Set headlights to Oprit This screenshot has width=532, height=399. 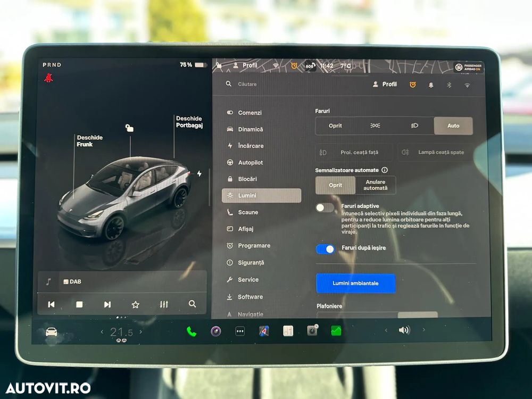(x=335, y=126)
